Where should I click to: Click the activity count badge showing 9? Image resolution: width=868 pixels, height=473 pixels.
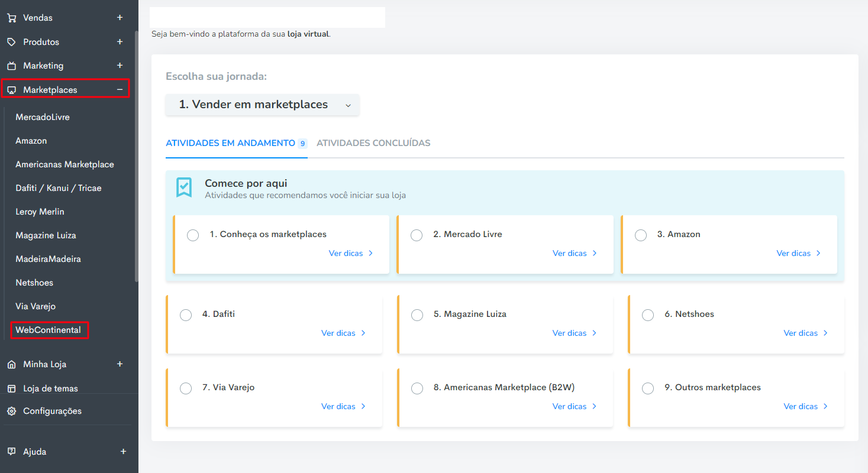pyautogui.click(x=302, y=143)
